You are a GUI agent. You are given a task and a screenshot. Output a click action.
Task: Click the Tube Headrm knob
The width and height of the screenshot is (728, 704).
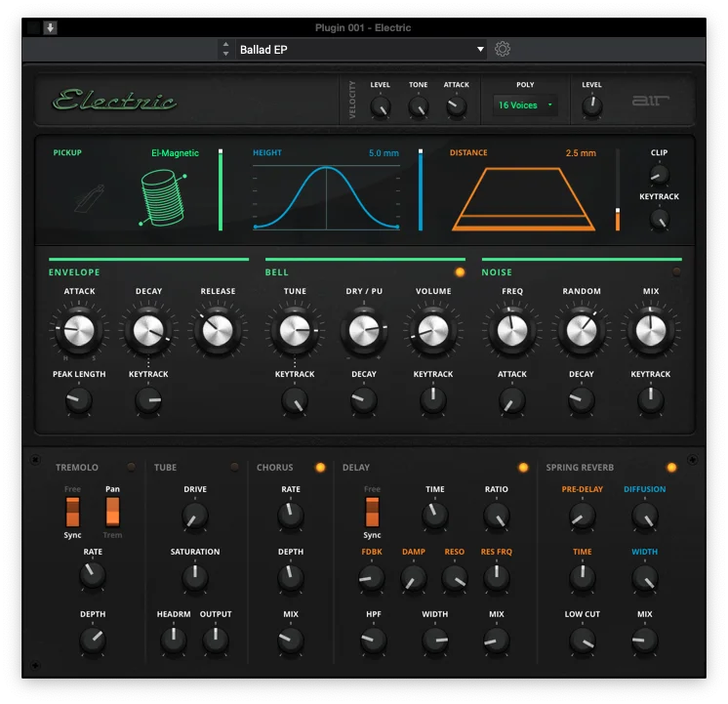click(174, 640)
